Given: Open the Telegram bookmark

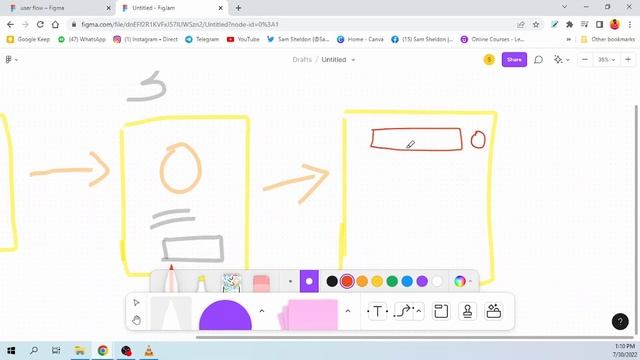Looking at the screenshot, I should pyautogui.click(x=202, y=39).
